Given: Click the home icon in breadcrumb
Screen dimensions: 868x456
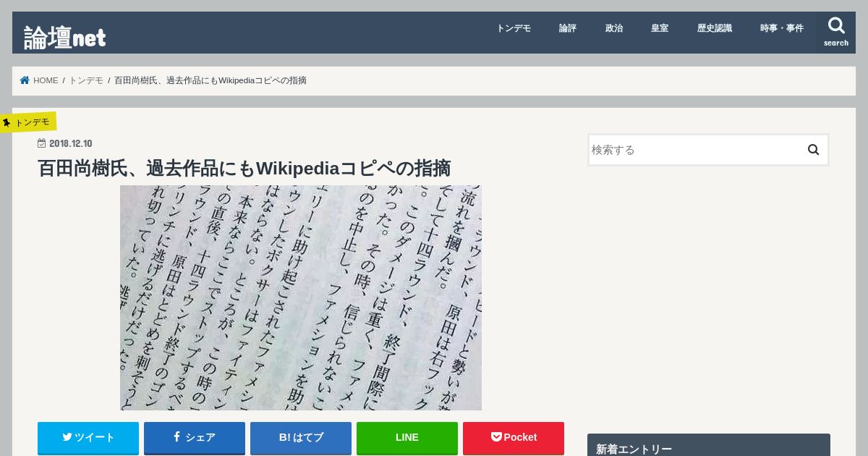Looking at the screenshot, I should coord(25,80).
